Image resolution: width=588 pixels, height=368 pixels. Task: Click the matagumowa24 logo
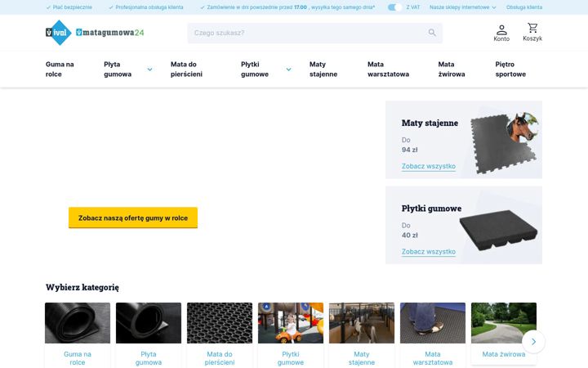click(x=110, y=33)
